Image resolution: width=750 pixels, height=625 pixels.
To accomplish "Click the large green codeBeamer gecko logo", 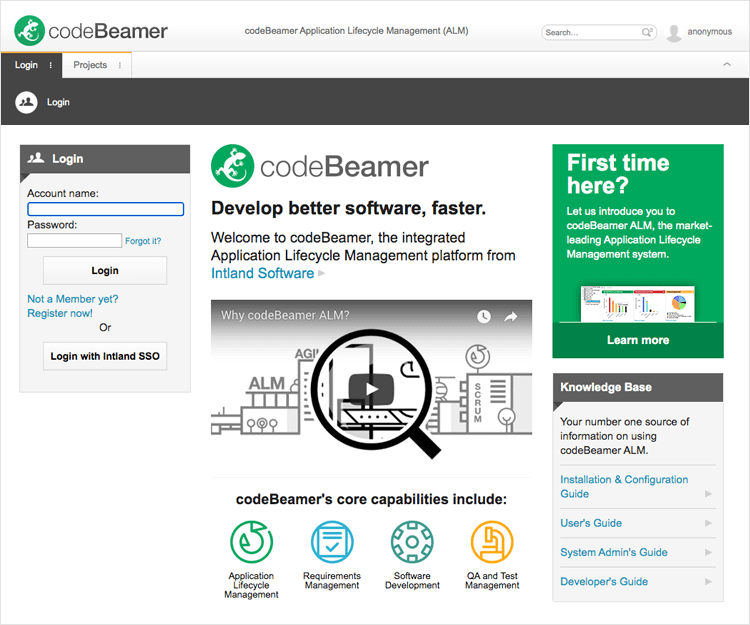I will [x=232, y=166].
